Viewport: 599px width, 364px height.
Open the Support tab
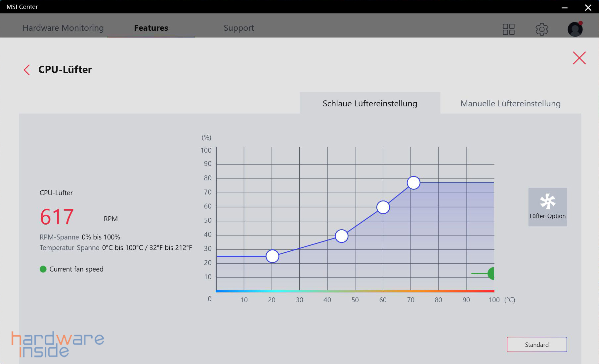(238, 28)
